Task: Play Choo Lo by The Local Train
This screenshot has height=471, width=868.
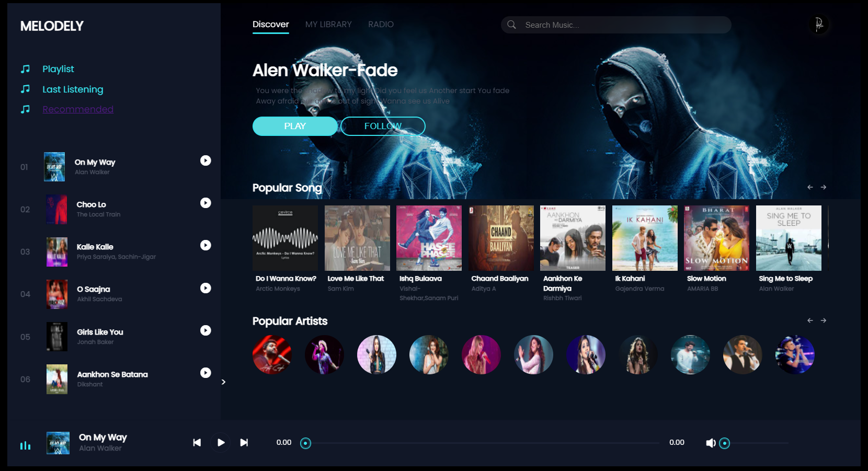Action: (205, 203)
